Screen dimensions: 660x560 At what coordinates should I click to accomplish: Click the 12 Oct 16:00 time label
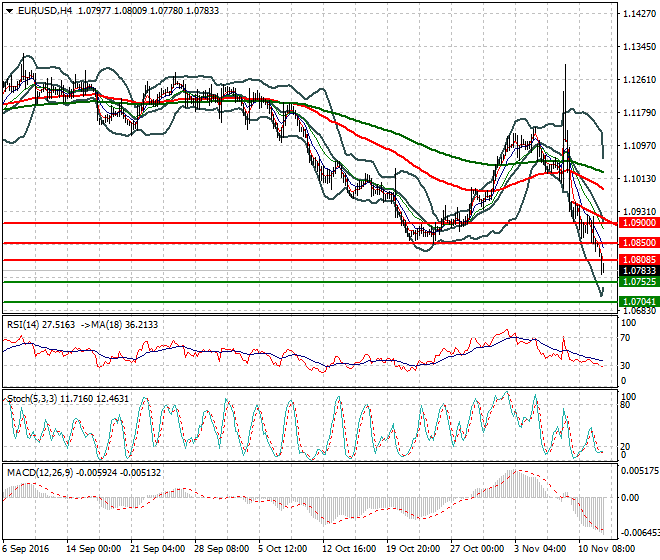click(x=349, y=549)
